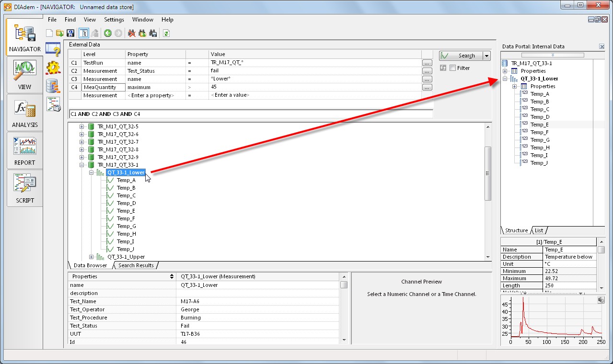Expand the TR_M17_QT_32-5 tree node
The image size is (613, 364).
(x=81, y=126)
